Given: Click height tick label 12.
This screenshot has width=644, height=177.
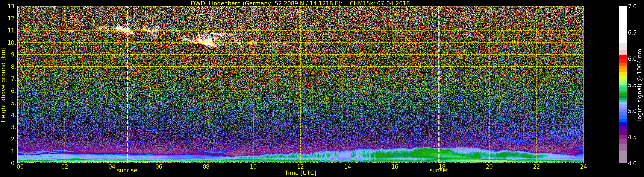Looking at the screenshot, I should (x=12, y=18).
